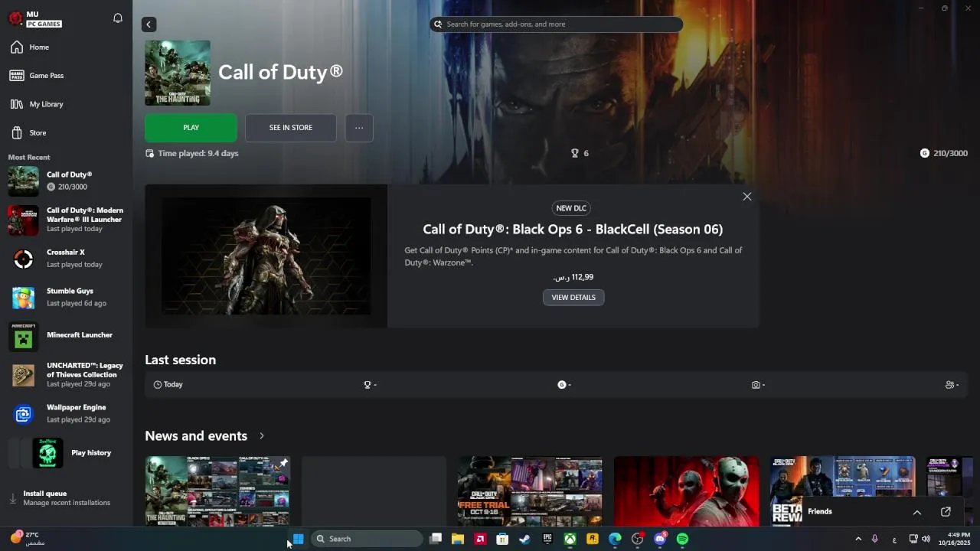Open Epic Games Launcher from the taskbar
This screenshot has width=980, height=551.
pos(547,539)
